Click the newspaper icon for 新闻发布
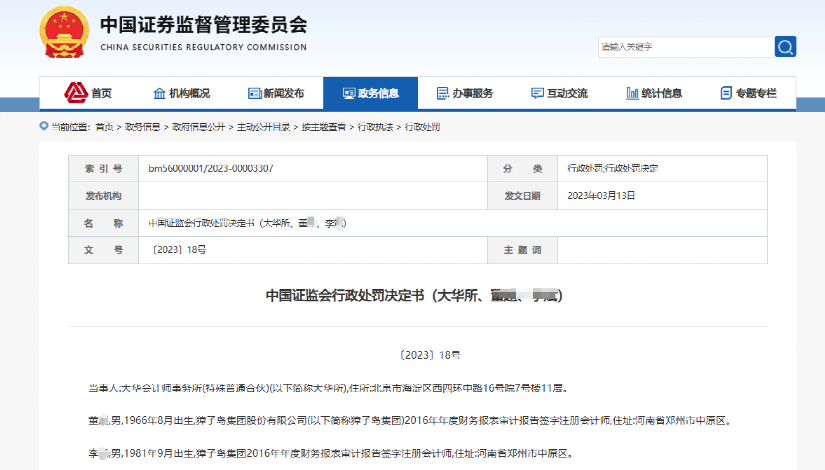Screen dimensions: 825x470 pyautogui.click(x=255, y=93)
